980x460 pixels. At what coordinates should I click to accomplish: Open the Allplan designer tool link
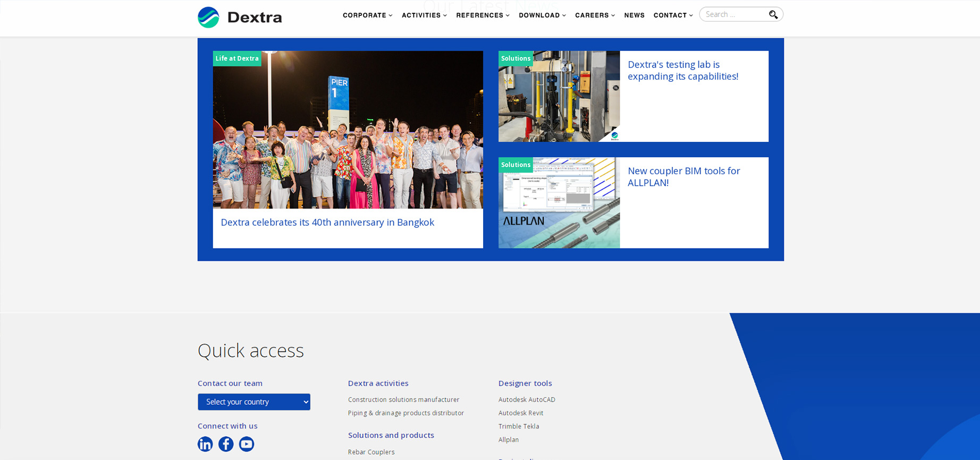[509, 440]
